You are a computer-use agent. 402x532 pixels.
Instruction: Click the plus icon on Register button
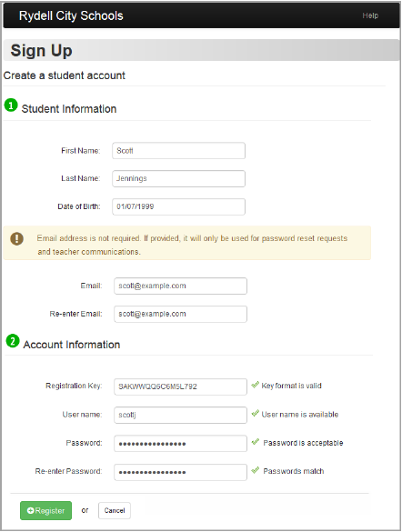(x=31, y=510)
